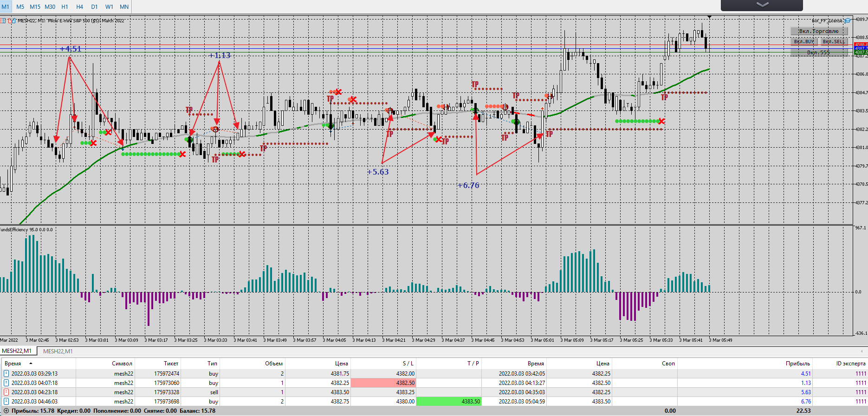Click the open time 2022.03.03 03:29:13
Viewport: 868px width, 416px height.
[34, 374]
